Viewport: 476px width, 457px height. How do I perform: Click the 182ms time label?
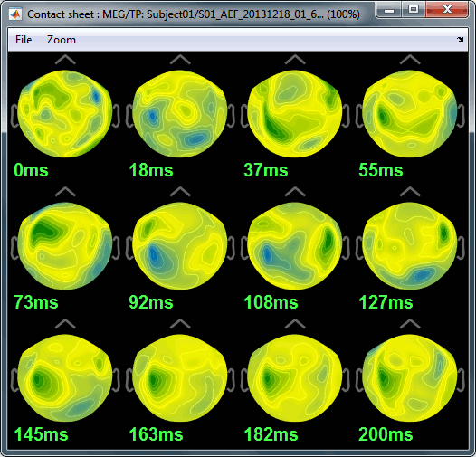271,434
